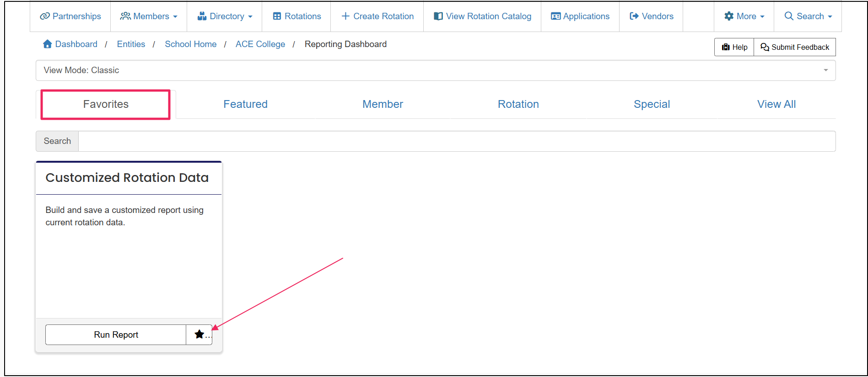Click the Members people icon
This screenshot has height=377, width=868.
pos(125,16)
